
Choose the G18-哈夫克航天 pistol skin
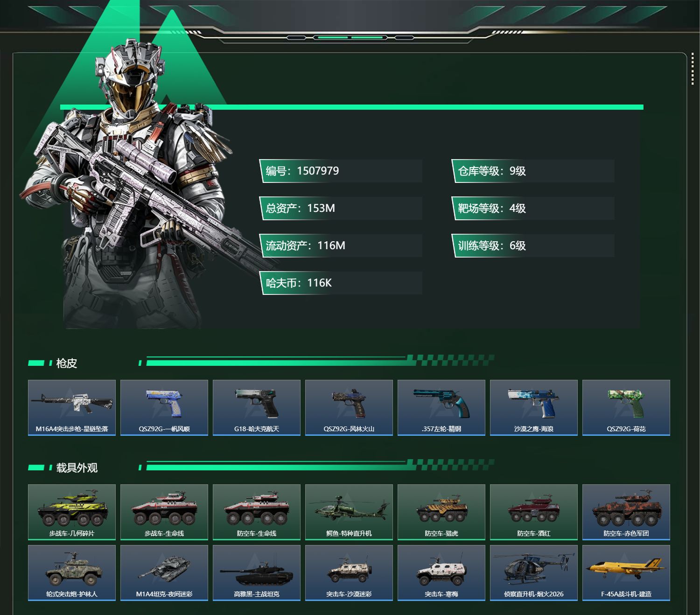257,408
